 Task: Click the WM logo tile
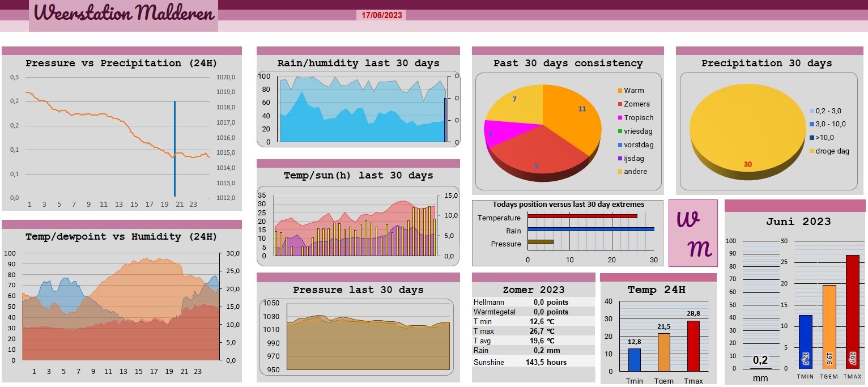pos(693,233)
